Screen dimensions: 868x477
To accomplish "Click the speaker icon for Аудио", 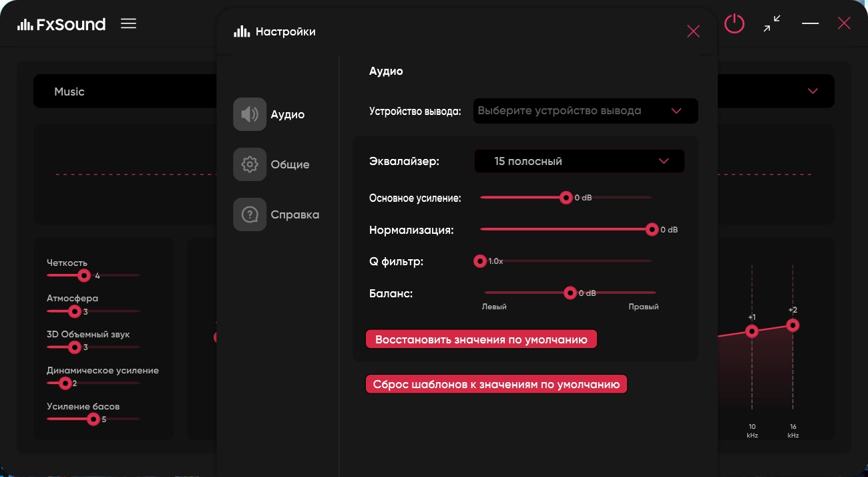I will click(x=250, y=114).
